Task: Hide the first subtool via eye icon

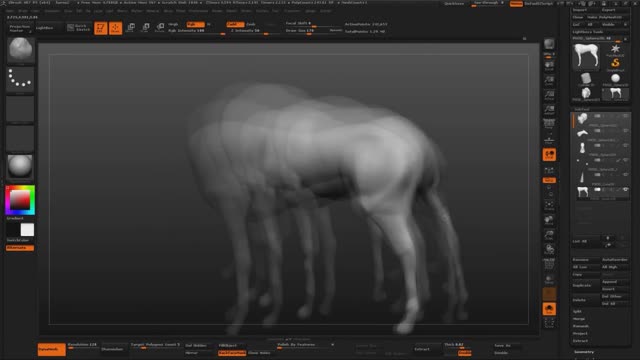Action: [625, 116]
